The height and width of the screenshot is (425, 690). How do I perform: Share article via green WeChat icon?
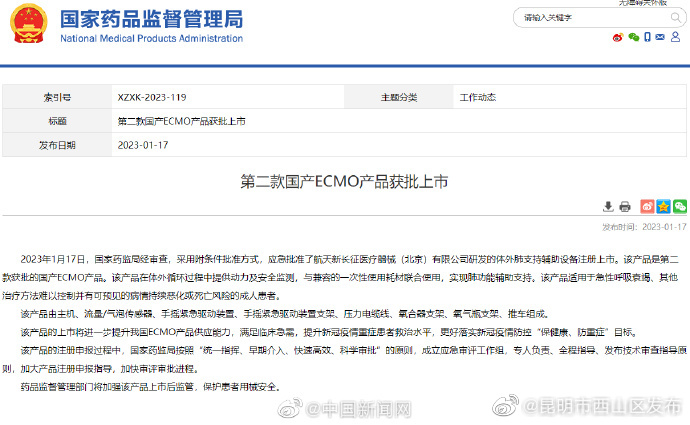point(680,206)
